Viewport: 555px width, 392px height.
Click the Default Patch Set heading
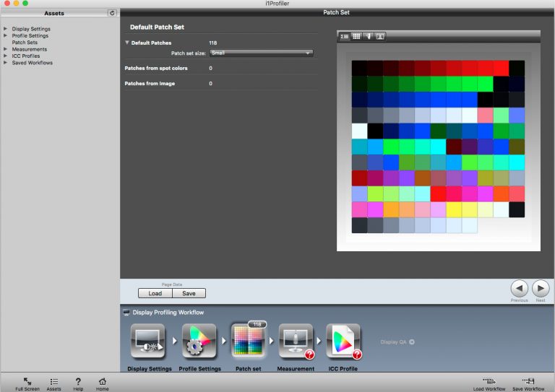click(x=157, y=27)
